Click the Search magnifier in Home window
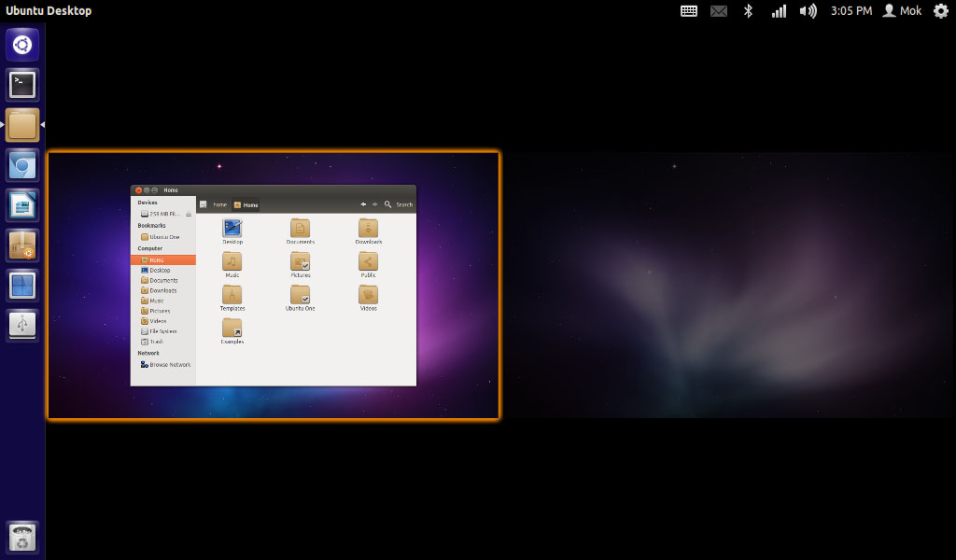This screenshot has width=956, height=560. click(x=387, y=204)
